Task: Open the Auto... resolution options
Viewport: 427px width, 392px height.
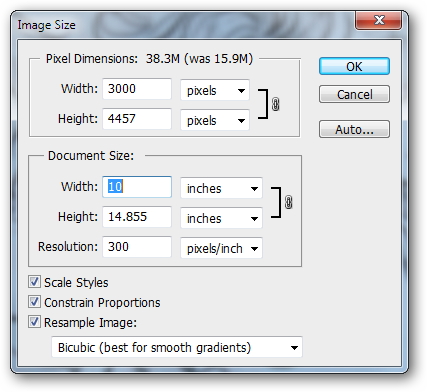Action: tap(354, 129)
